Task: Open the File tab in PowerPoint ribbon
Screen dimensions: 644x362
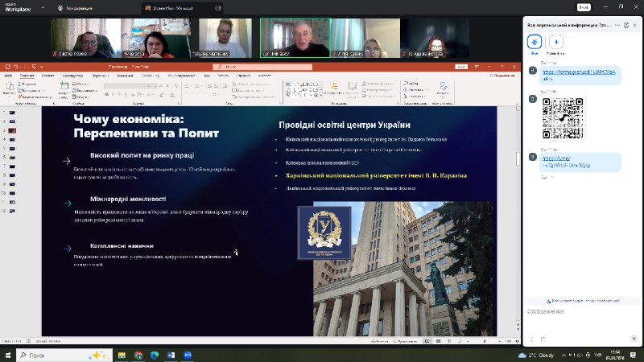Action: (x=9, y=76)
